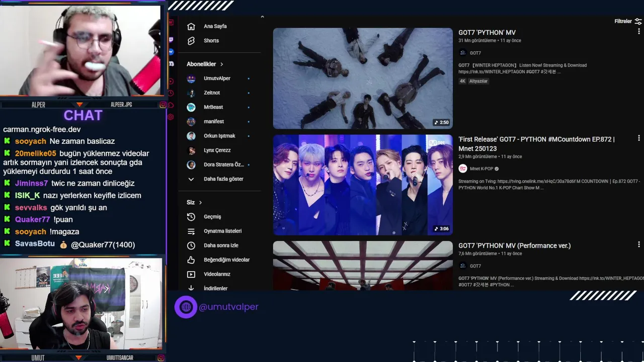The height and width of the screenshot is (362, 644).
Task: Click chat username ISIK_K
Action: [x=27, y=196]
